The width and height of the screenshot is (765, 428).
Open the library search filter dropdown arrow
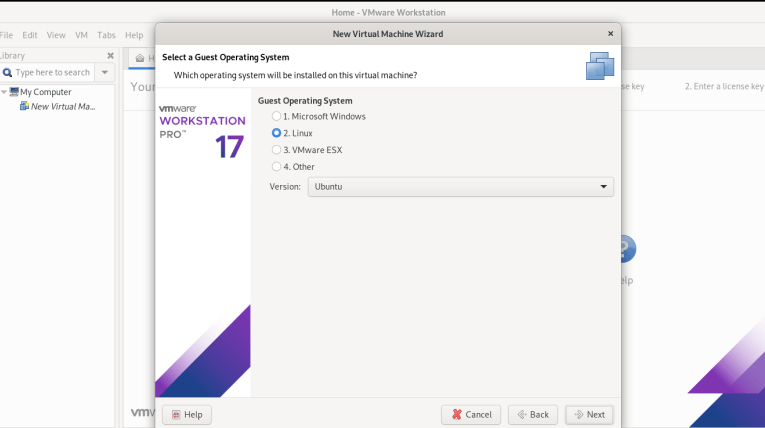point(104,72)
